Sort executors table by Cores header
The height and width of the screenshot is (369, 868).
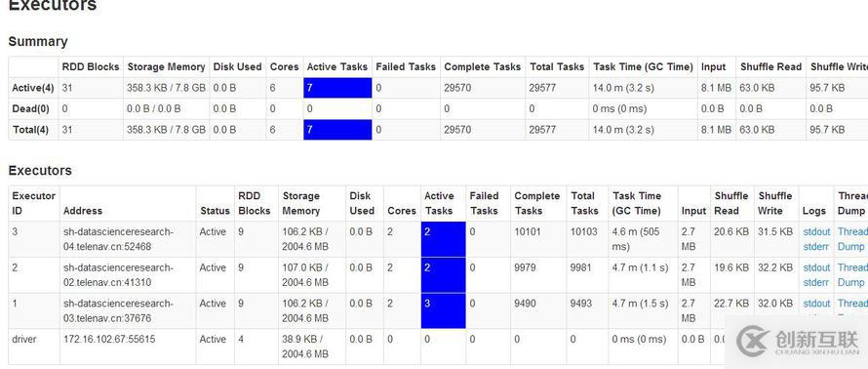(402, 211)
